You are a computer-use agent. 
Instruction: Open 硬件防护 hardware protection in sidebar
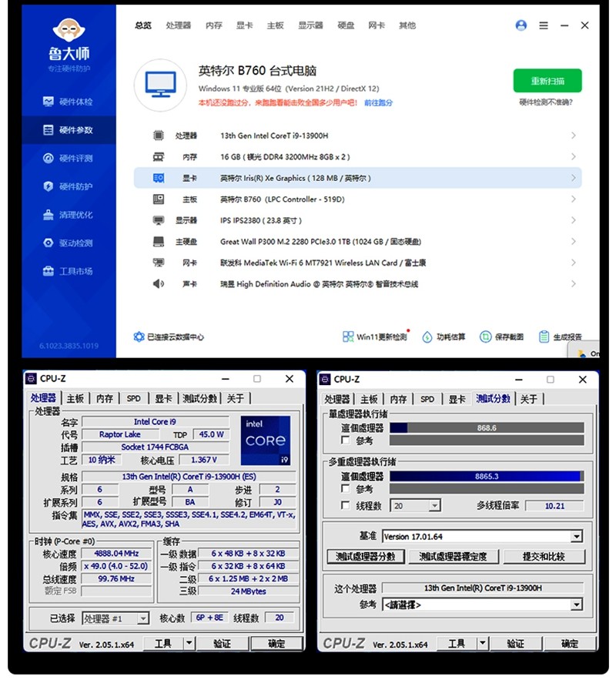pos(69,186)
